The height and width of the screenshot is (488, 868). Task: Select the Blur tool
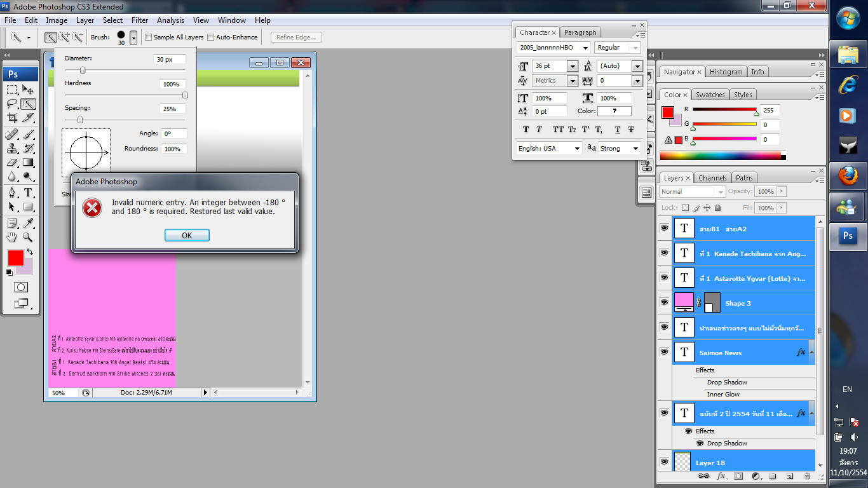coord(12,176)
